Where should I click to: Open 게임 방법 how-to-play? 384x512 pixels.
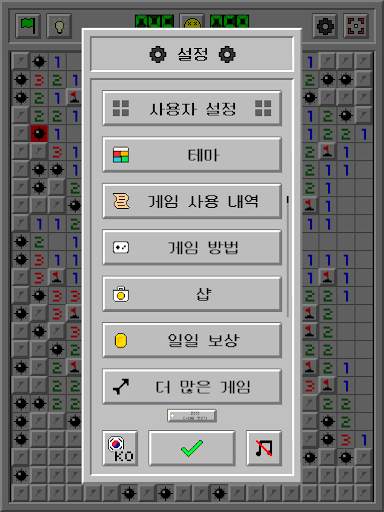pos(192,247)
